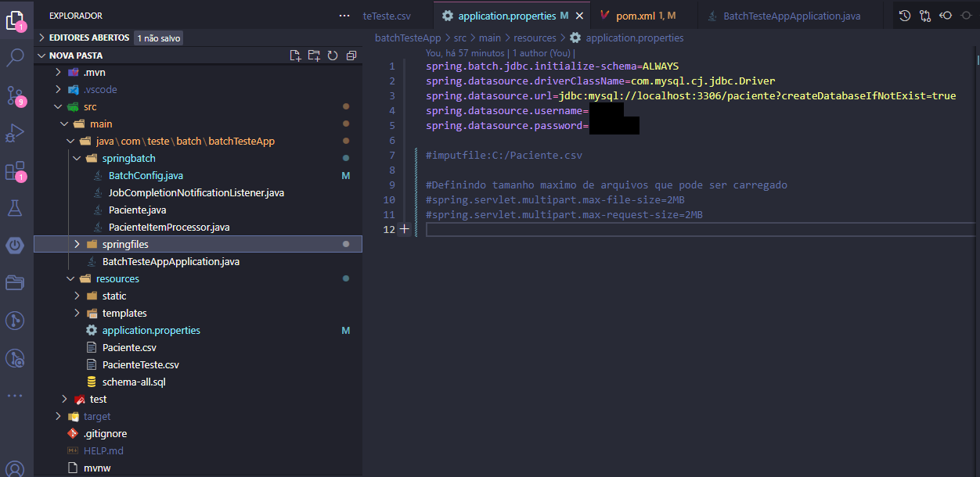Open the Project Manager folder icon
The height and width of the screenshot is (477, 980).
tap(16, 283)
